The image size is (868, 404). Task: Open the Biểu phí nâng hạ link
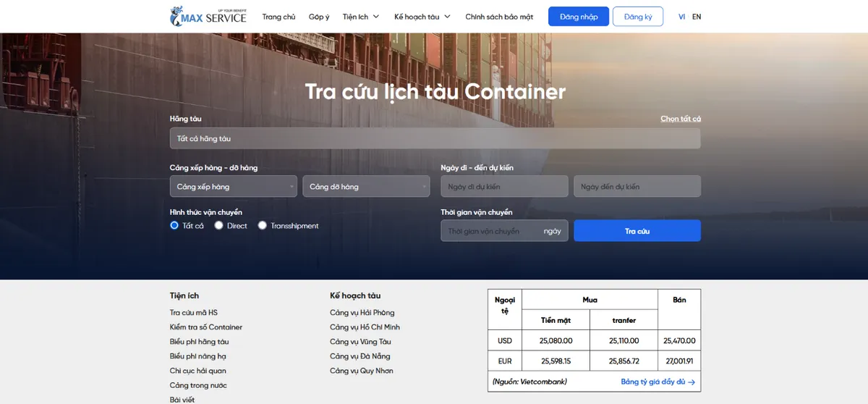pyautogui.click(x=198, y=356)
